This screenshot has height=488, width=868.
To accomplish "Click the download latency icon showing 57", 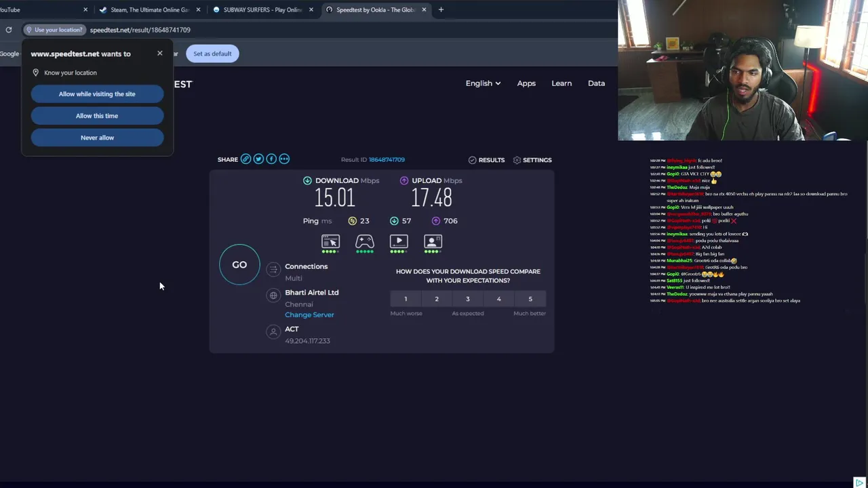I will coord(394,221).
